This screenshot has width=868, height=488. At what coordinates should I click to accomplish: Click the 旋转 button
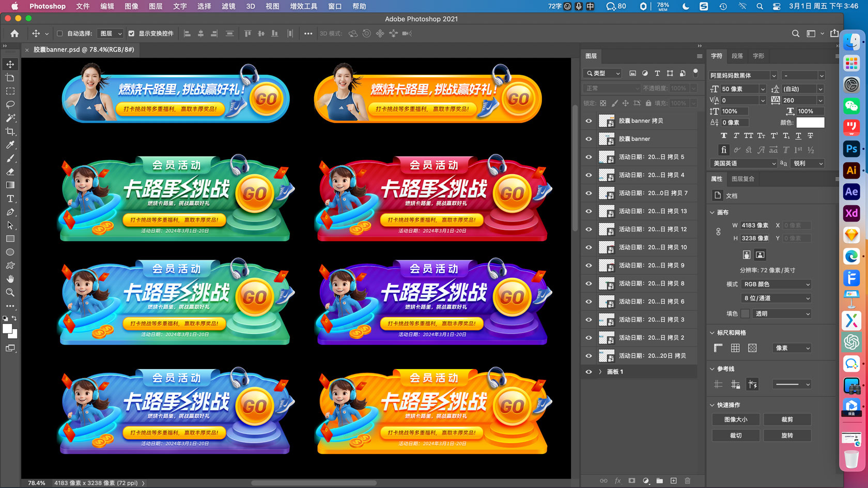[787, 436]
